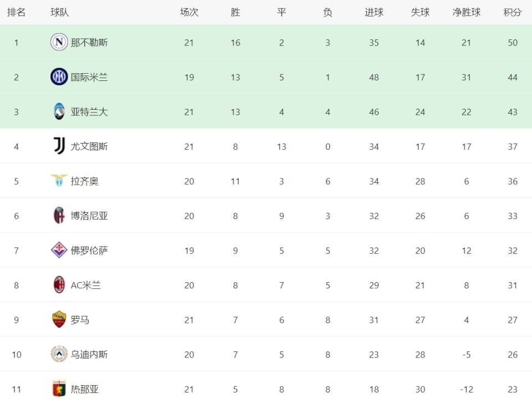Image resolution: width=532 pixels, height=403 pixels.
Task: Click the Juventus logo icon
Action: coord(59,146)
